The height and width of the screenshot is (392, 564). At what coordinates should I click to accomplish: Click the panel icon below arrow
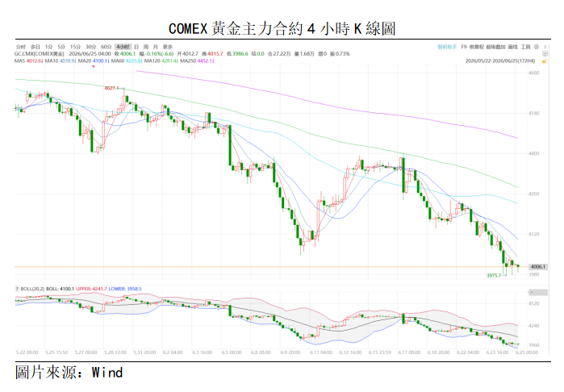545,53
